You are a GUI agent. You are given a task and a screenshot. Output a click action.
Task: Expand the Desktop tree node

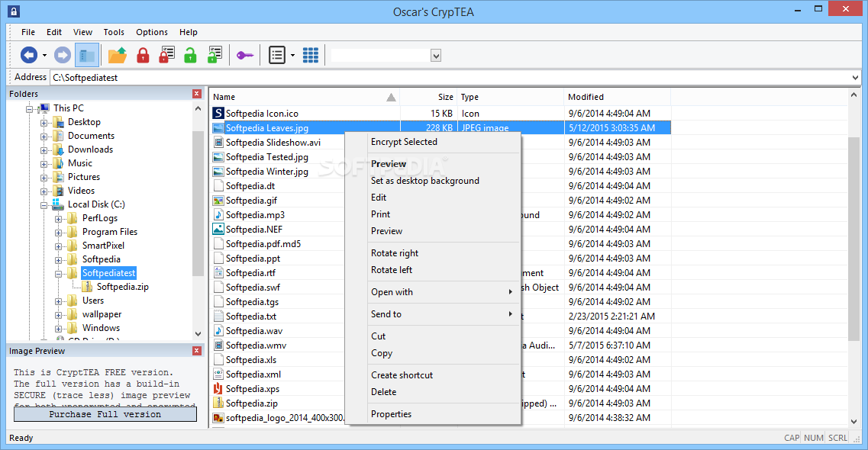click(44, 123)
